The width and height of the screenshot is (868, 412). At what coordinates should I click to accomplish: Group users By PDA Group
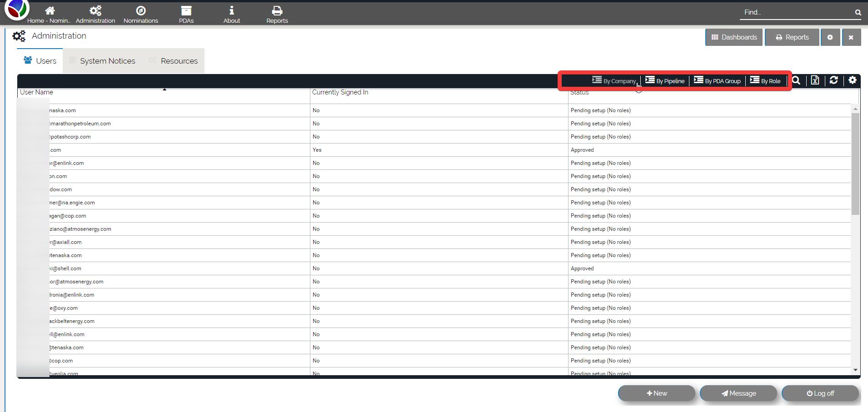click(x=717, y=81)
